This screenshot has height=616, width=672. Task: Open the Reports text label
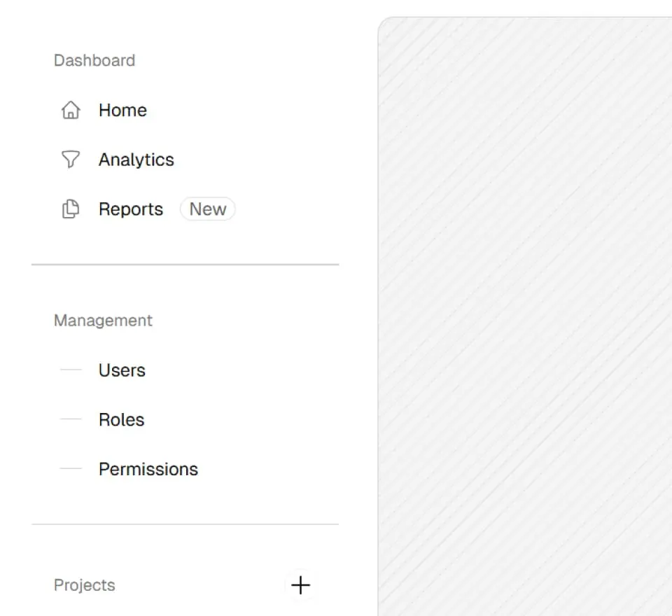pyautogui.click(x=131, y=209)
